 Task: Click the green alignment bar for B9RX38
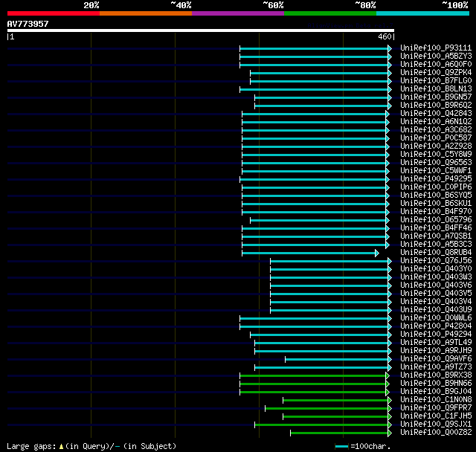tap(315, 376)
